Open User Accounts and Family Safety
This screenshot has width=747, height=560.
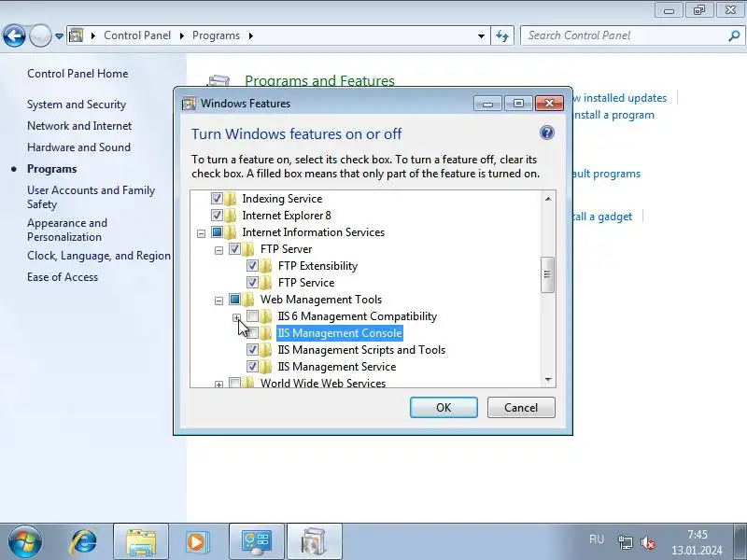[x=91, y=197]
